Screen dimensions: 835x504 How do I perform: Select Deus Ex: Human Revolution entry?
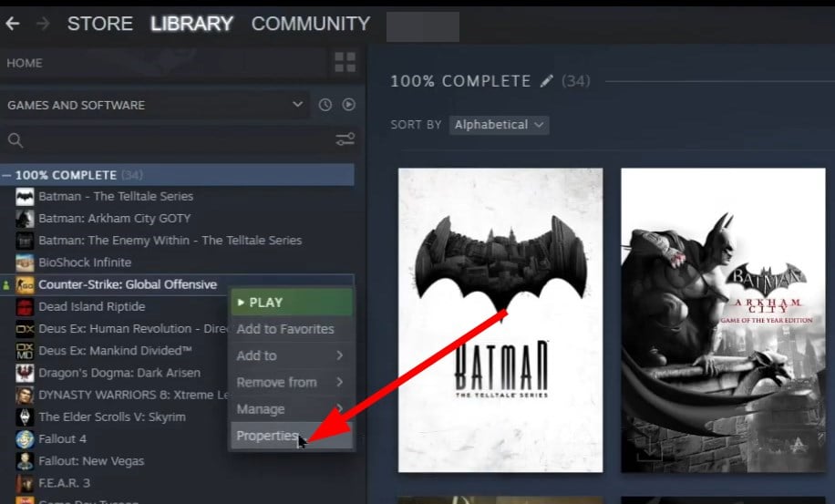tap(133, 329)
